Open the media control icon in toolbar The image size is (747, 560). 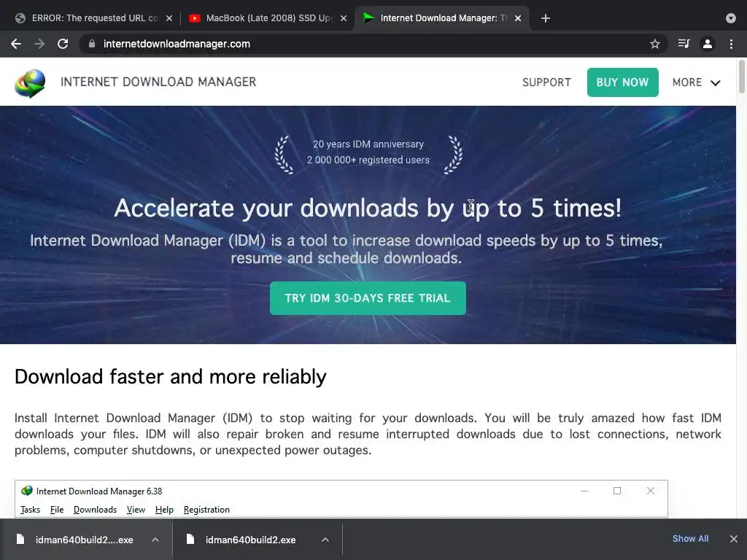tap(684, 44)
